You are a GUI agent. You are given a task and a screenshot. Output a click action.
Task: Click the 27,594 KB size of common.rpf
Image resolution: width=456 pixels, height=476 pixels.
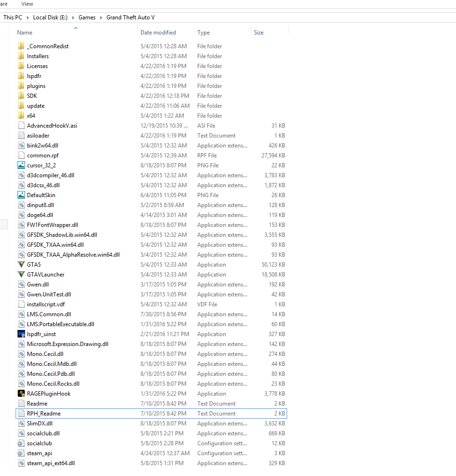click(273, 156)
